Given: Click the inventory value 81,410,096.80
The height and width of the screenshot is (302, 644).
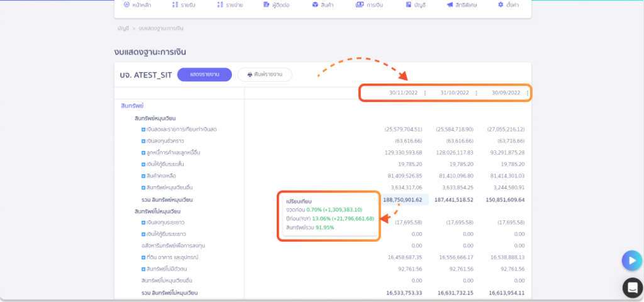Looking at the screenshot, I should 457,176.
